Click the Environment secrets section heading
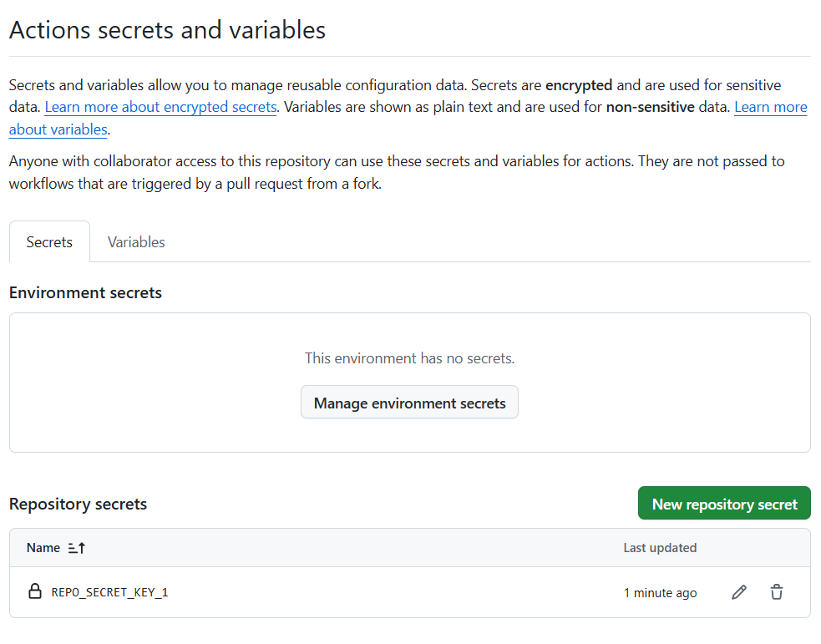The height and width of the screenshot is (644, 821). (x=85, y=293)
